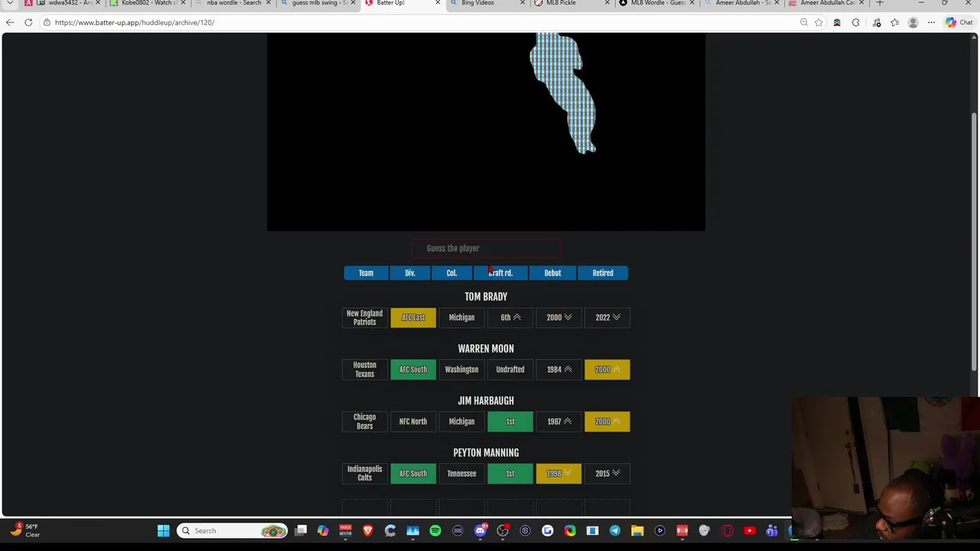This screenshot has height=551, width=980.
Task: Click the Col. column header
Action: coord(452,273)
